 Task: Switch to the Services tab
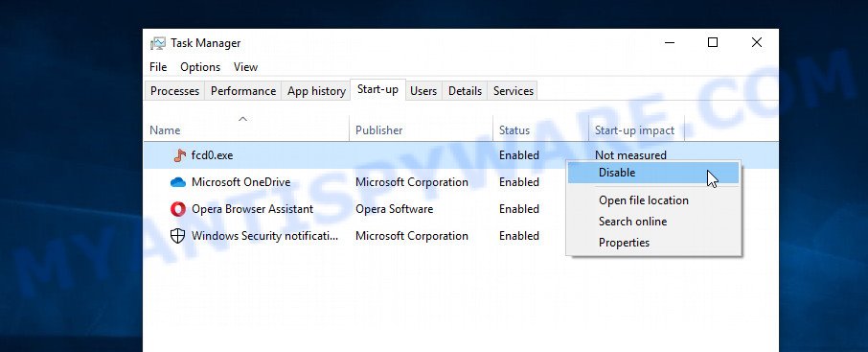[514, 91]
